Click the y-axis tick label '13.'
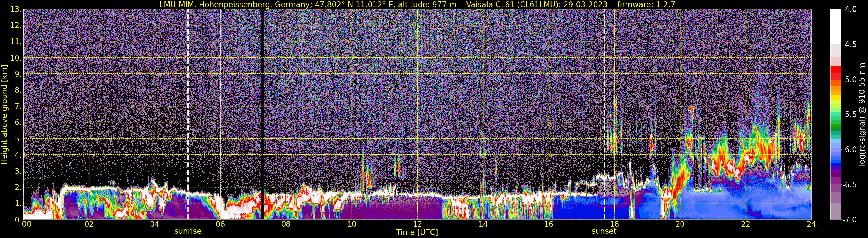Viewport: 868px width, 238px height. click(16, 10)
